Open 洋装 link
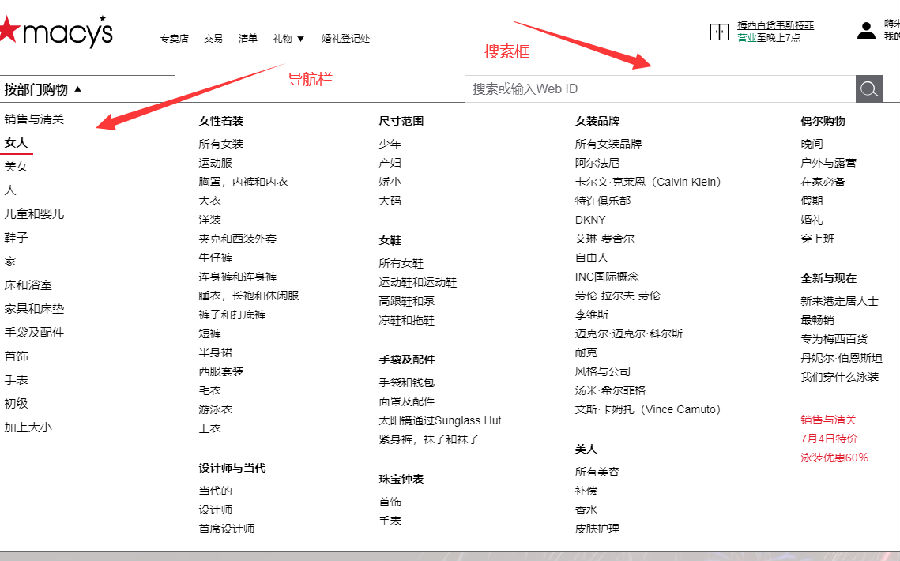The width and height of the screenshot is (900, 561). pyautogui.click(x=210, y=219)
